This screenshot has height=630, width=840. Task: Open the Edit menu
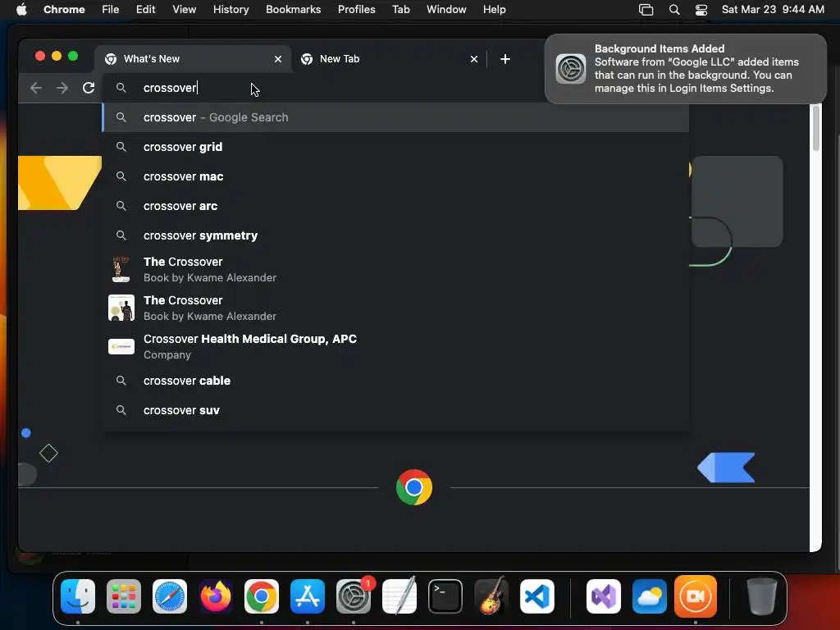tap(145, 10)
